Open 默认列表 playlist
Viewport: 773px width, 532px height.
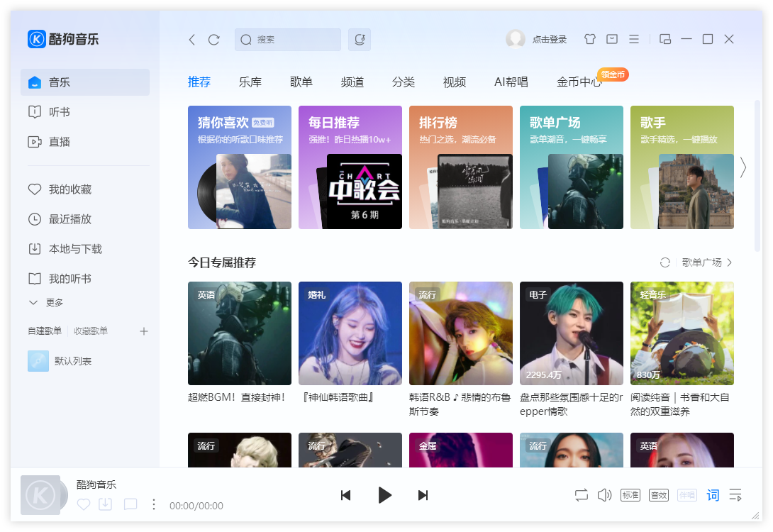[x=85, y=361]
